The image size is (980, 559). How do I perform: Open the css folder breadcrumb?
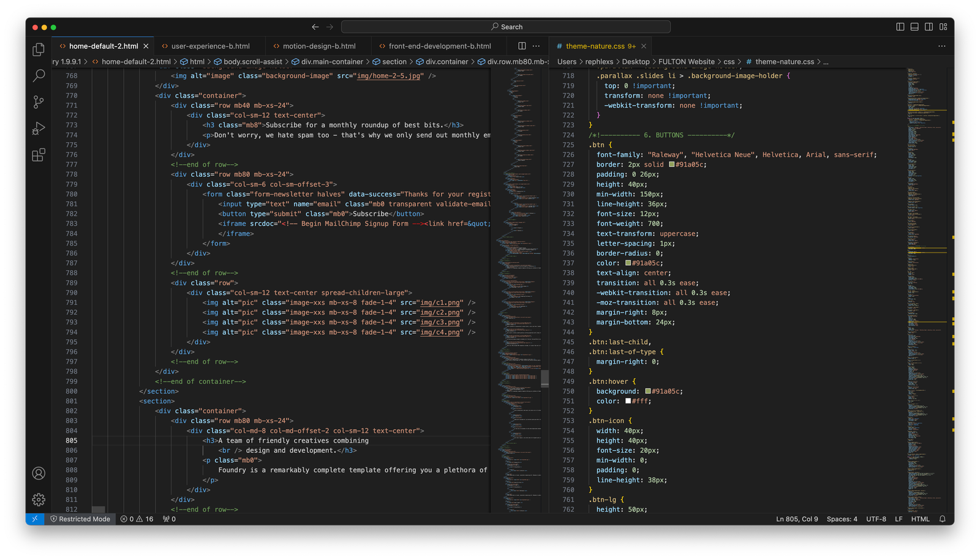click(729, 61)
